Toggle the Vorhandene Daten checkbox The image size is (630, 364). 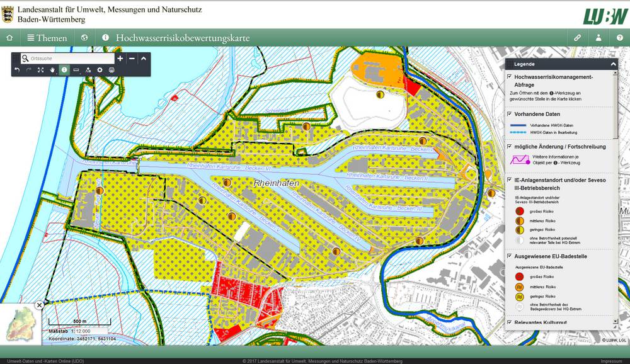tap(509, 114)
